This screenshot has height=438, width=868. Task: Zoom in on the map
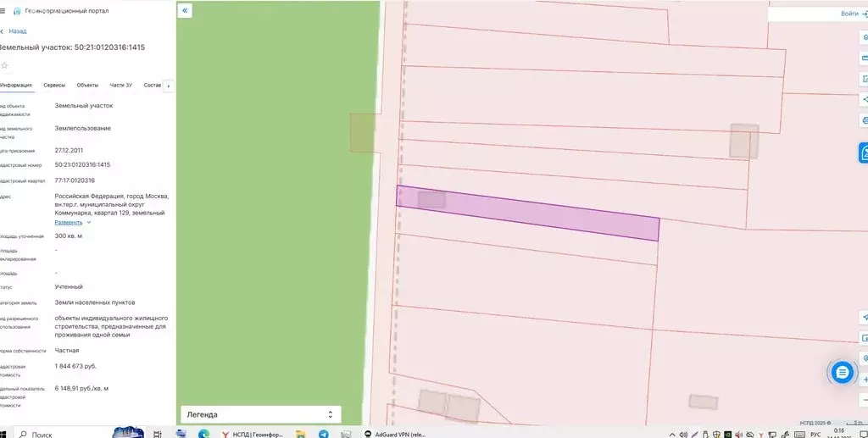tap(865, 380)
